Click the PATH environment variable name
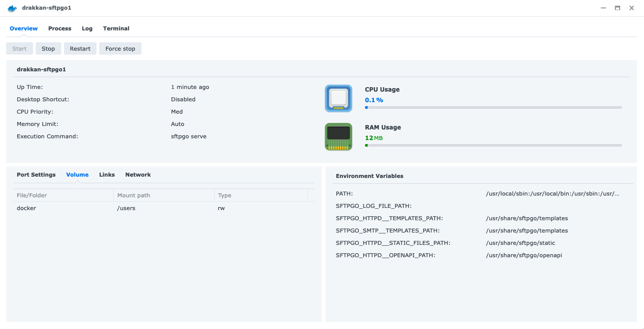The height and width of the screenshot is (329, 644). pos(344,193)
